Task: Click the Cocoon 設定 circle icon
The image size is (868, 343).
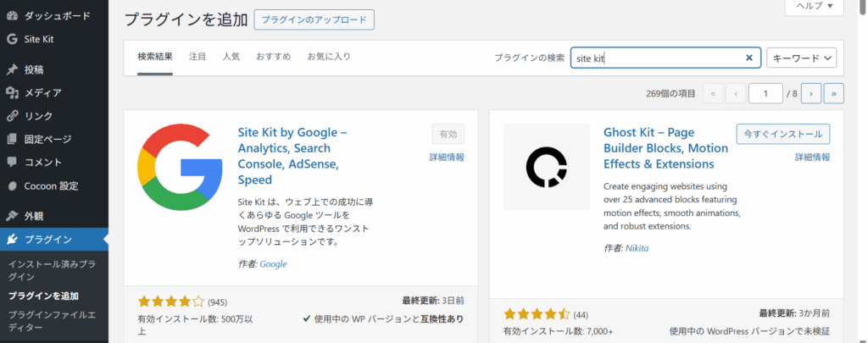Action: pyautogui.click(x=12, y=186)
